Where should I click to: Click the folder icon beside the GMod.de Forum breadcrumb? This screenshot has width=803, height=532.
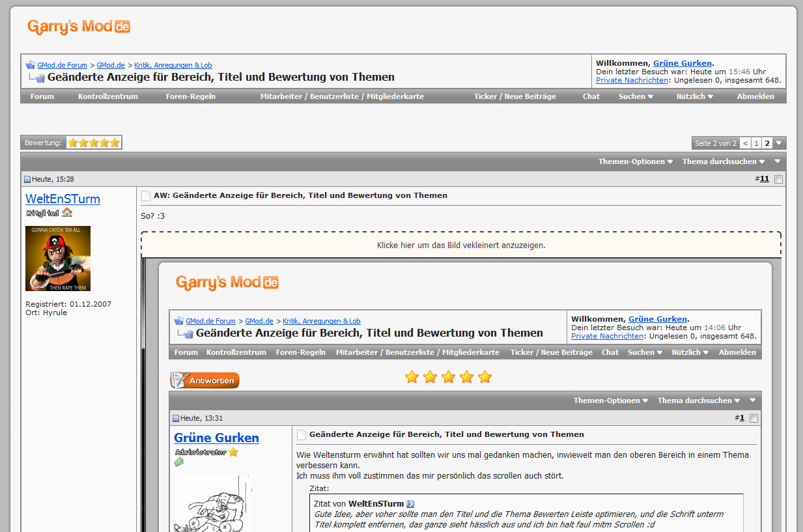point(31,65)
